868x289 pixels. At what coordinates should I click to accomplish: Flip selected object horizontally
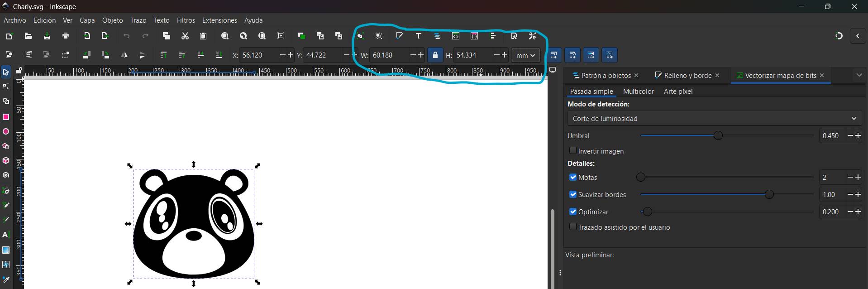click(124, 55)
